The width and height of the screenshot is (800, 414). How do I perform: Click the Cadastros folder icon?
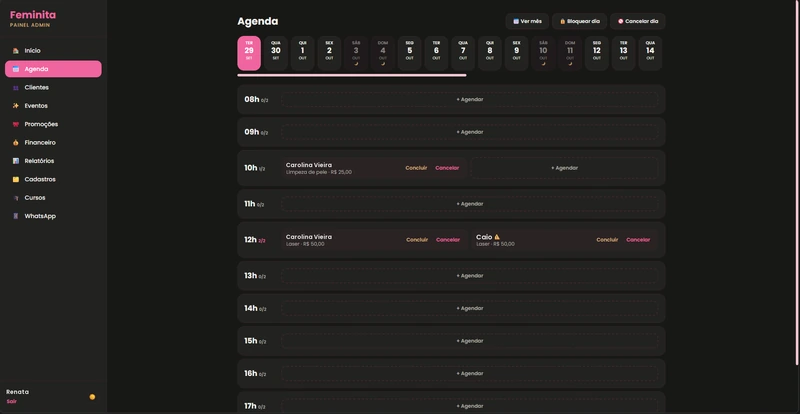16,179
